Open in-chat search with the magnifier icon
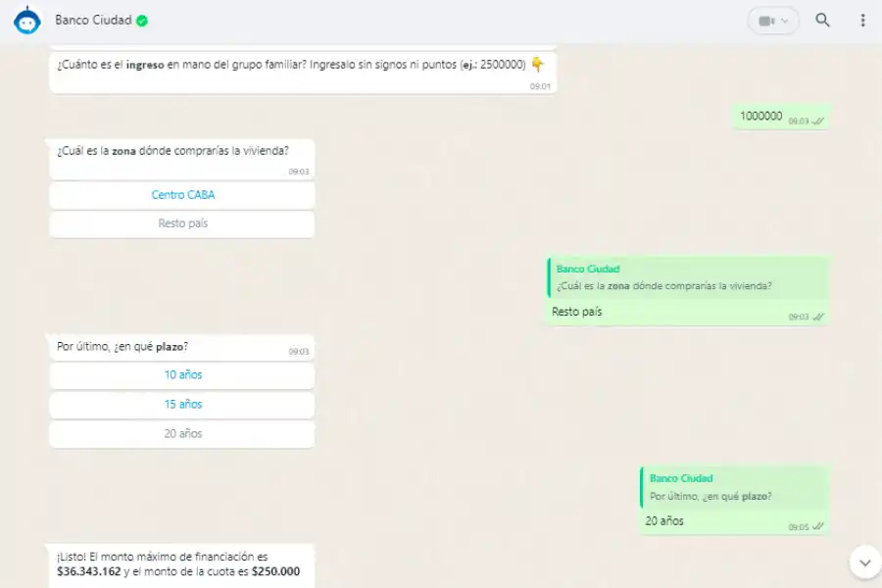The width and height of the screenshot is (882, 588). [822, 20]
